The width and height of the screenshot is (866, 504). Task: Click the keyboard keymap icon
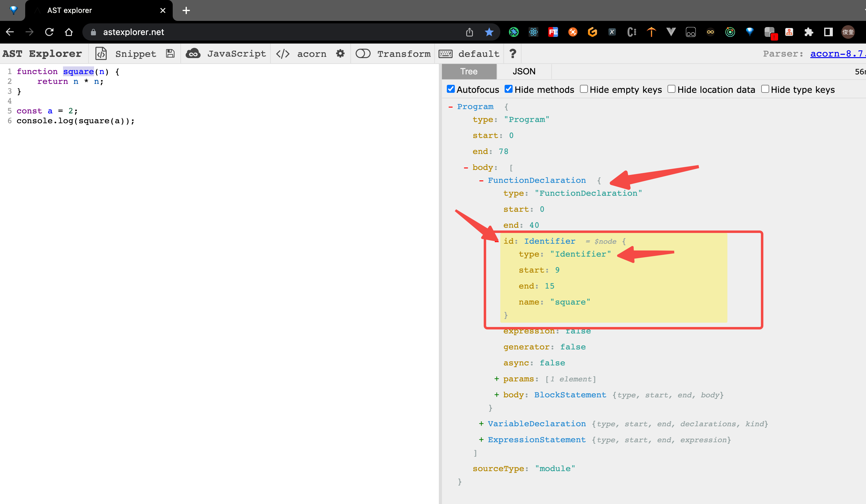[x=446, y=53]
